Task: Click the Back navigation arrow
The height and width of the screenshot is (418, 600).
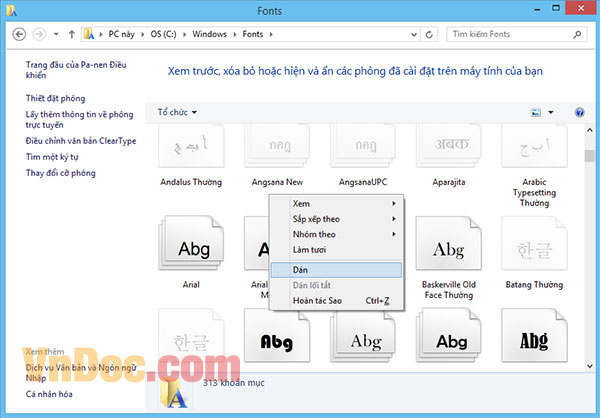Action: point(19,34)
